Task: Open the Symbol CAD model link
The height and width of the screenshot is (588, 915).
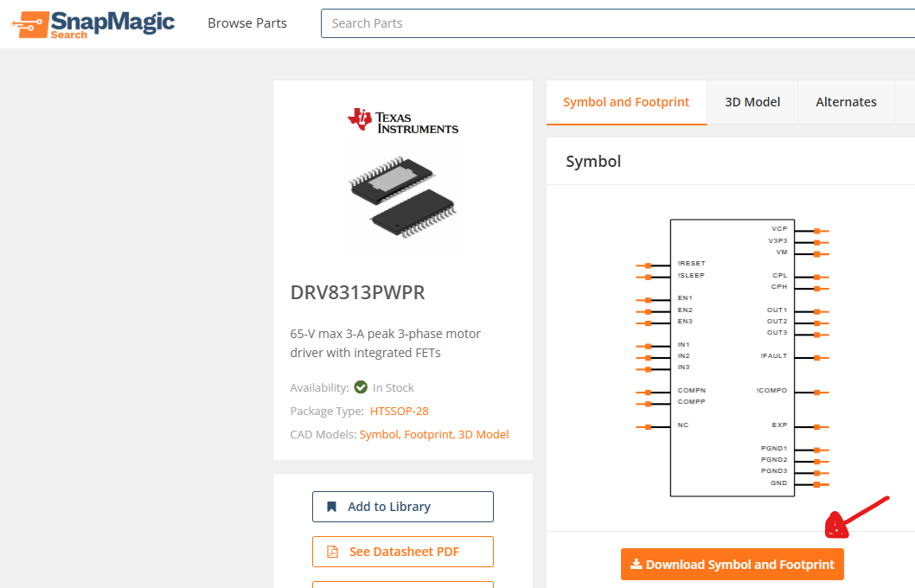Action: (x=380, y=435)
